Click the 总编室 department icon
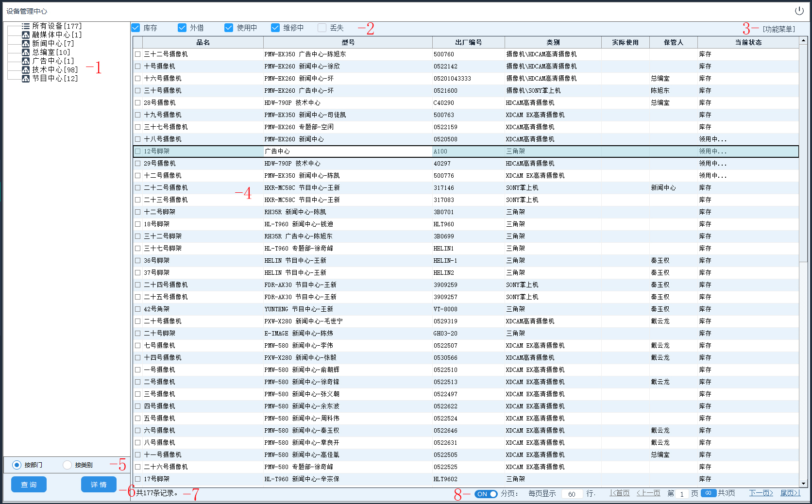The image size is (812, 504). coord(26,52)
